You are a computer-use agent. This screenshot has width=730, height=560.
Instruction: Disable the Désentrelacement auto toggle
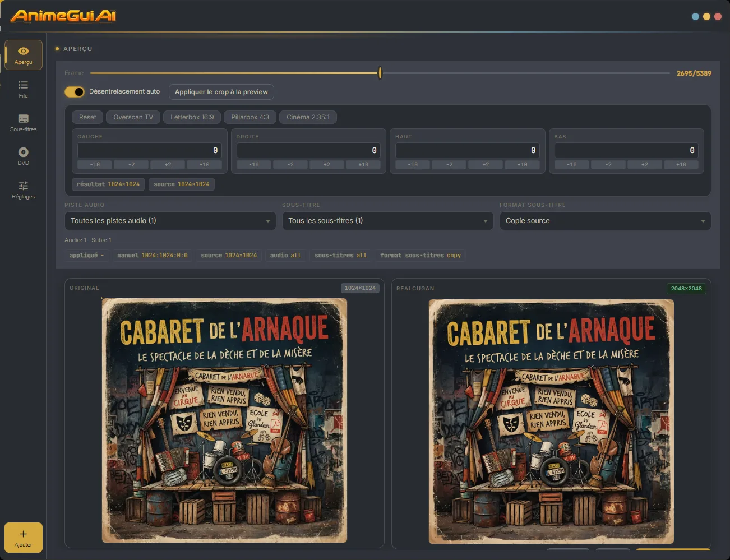coord(75,91)
